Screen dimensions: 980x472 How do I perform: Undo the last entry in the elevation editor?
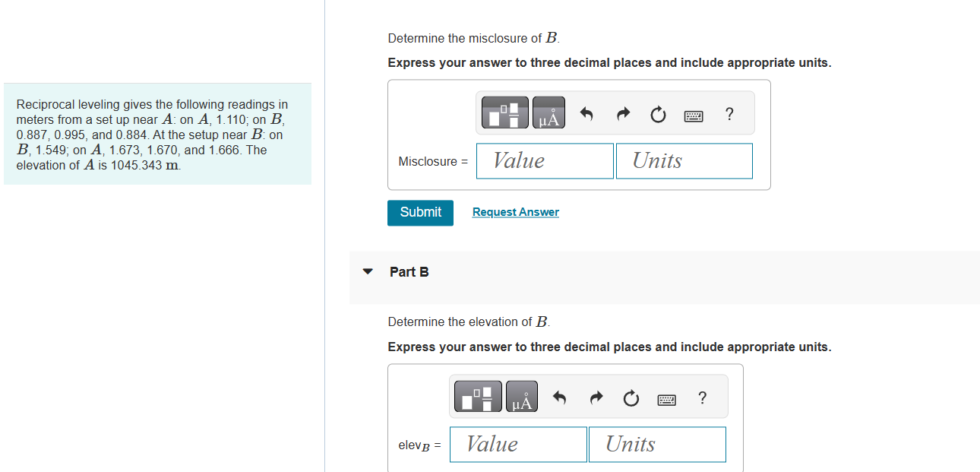tap(558, 397)
